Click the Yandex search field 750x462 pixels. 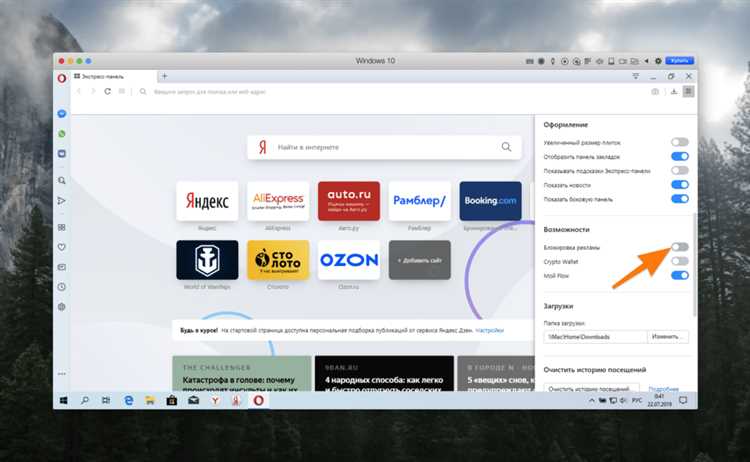[386, 147]
